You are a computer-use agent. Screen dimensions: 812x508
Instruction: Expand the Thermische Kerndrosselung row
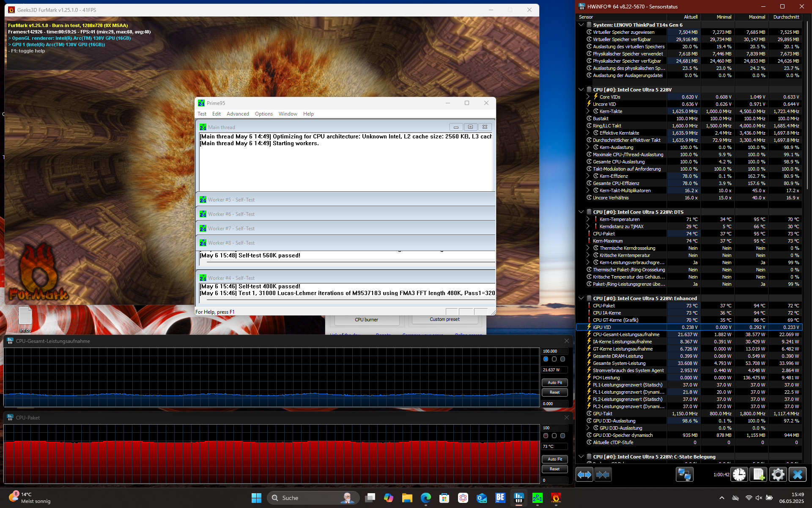click(x=588, y=248)
